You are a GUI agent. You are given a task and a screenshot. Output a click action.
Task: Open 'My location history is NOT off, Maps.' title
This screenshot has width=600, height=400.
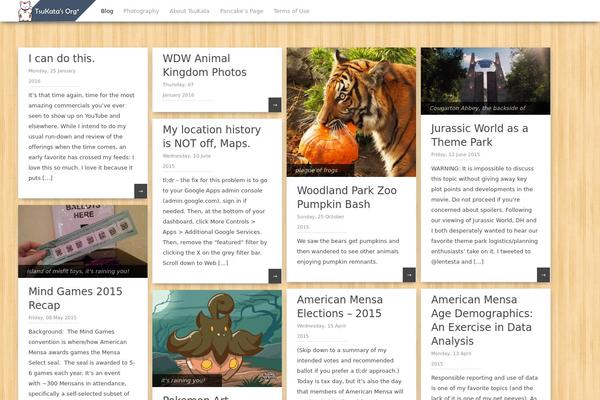click(x=212, y=136)
